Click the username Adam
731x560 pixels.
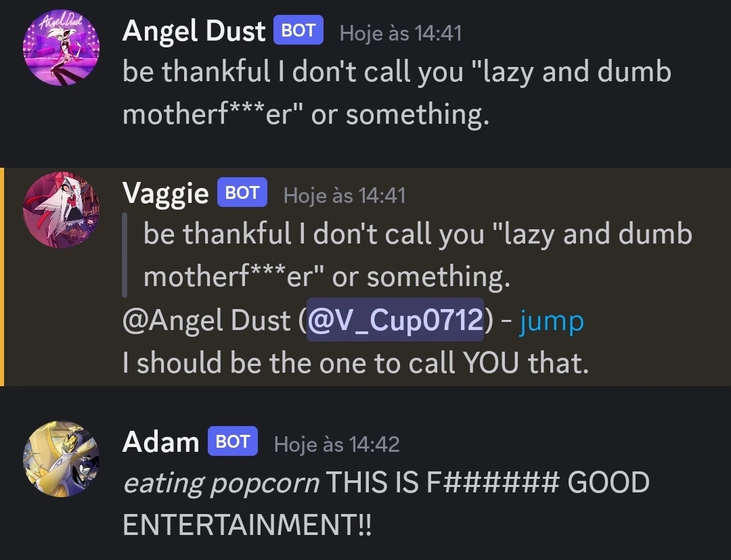[161, 442]
